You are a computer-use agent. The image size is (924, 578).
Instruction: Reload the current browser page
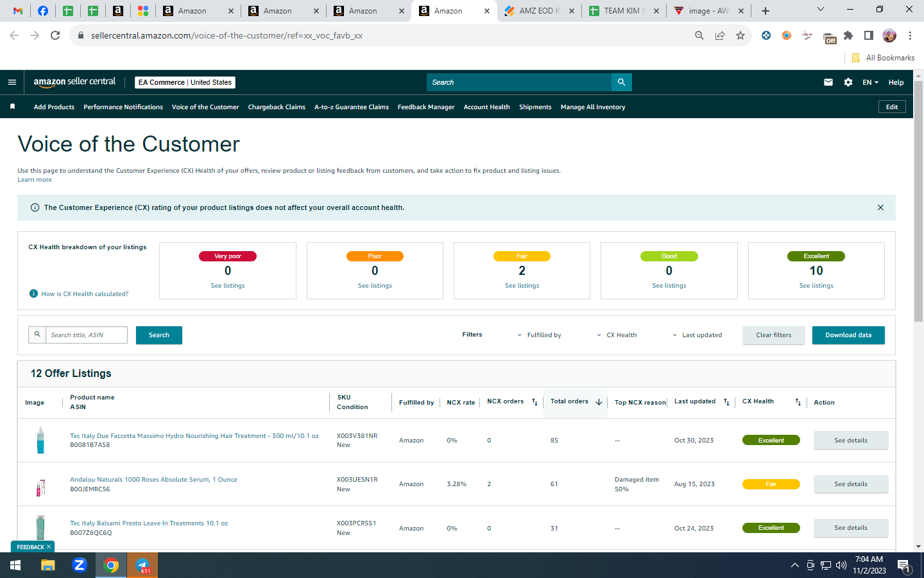(55, 35)
